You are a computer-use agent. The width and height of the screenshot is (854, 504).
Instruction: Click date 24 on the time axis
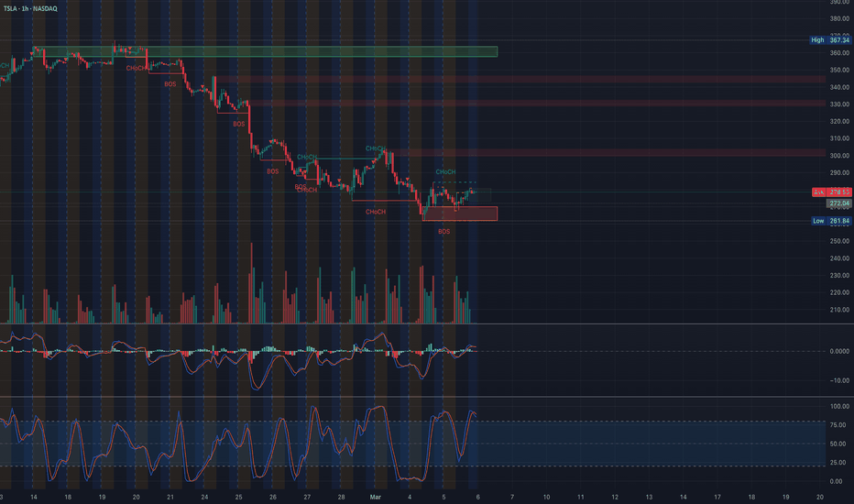204,497
